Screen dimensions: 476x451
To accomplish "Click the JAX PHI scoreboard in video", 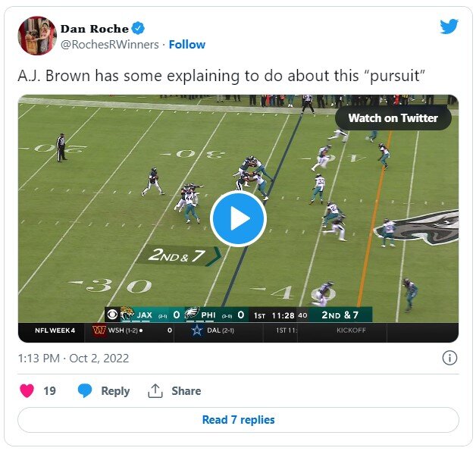I will [x=238, y=315].
